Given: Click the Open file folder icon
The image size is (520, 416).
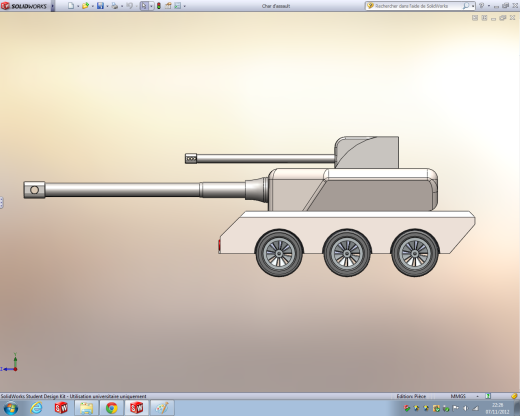Looking at the screenshot, I should tap(85, 6).
